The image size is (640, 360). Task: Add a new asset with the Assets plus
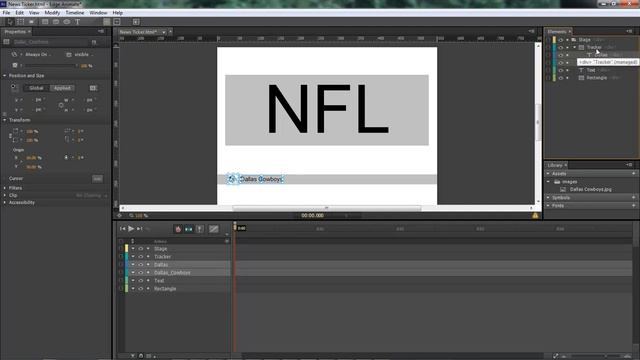pos(633,173)
